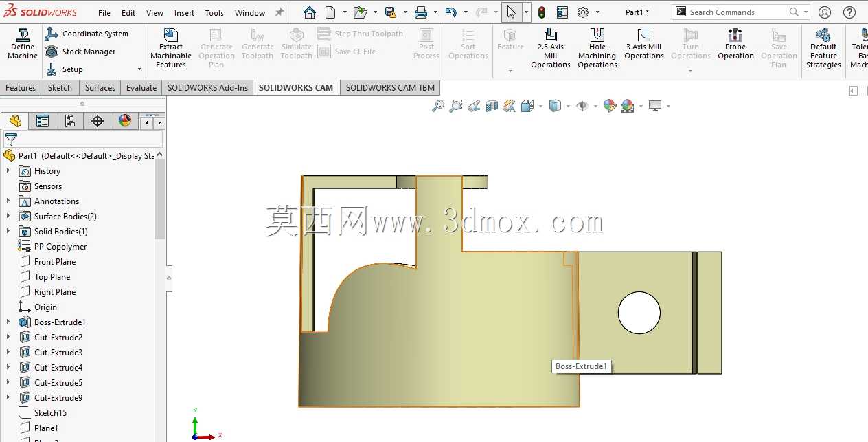Screen dimensions: 868x442
Task: Click the filter funnel in the feature tree
Action: point(11,140)
